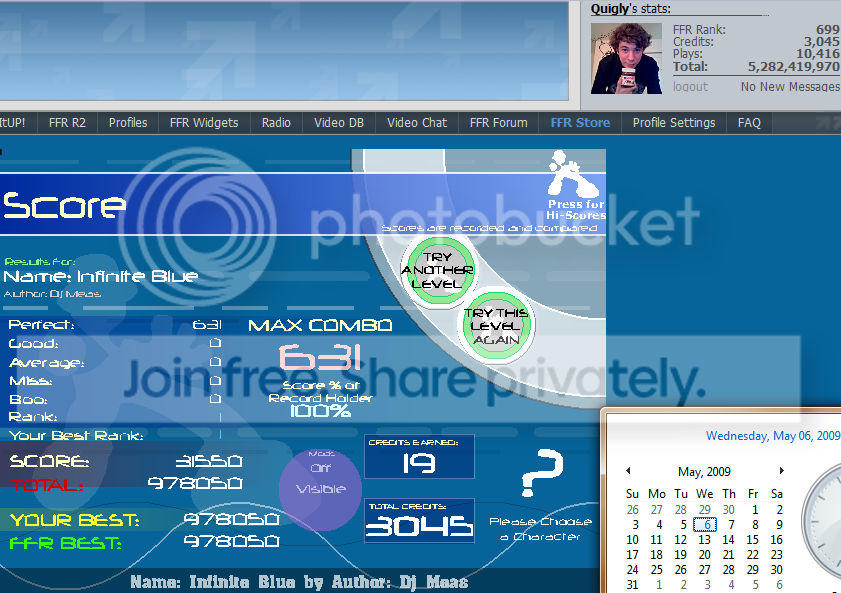The image size is (841, 593).
Task: Click the analog clock face
Action: (x=825, y=510)
